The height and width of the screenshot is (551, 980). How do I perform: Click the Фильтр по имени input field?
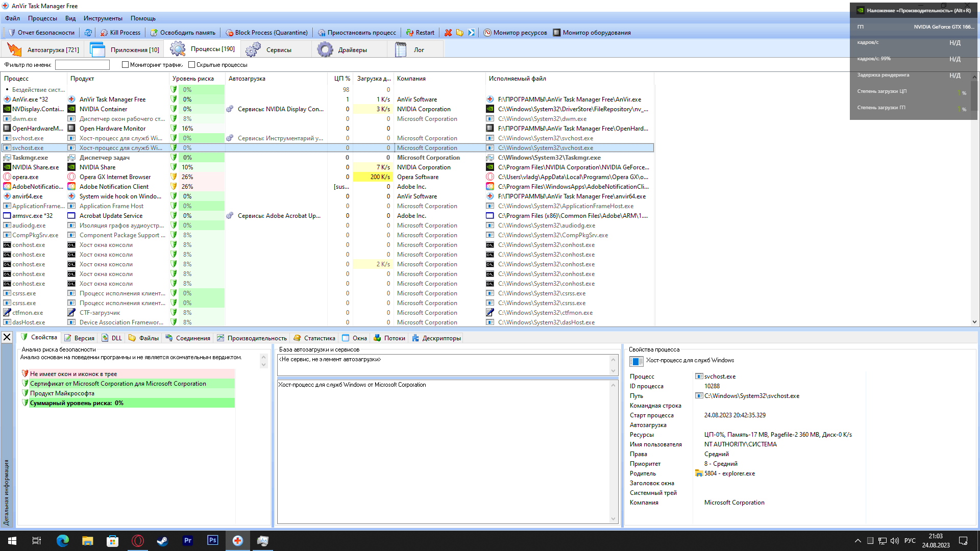[x=82, y=65]
